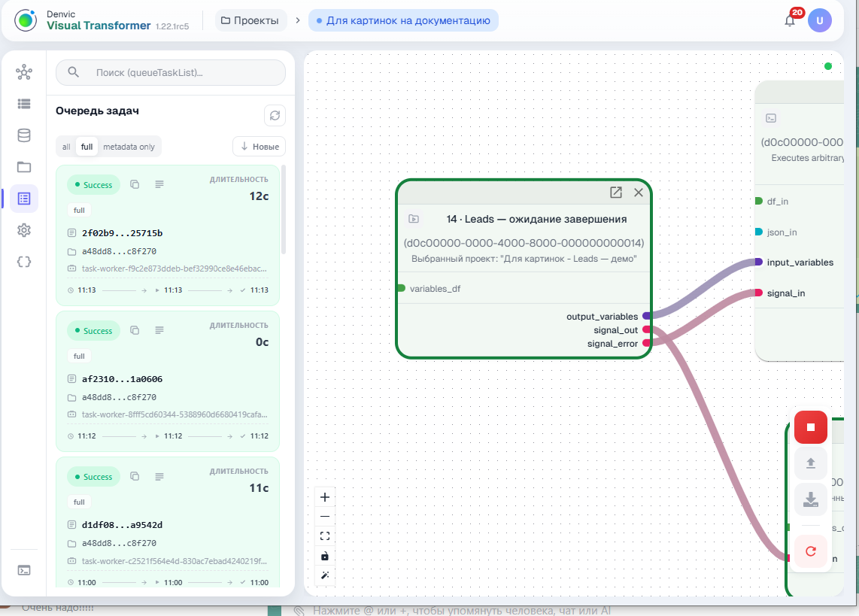Image resolution: width=859 pixels, height=616 pixels.
Task: Open the list view icon in the sidebar
Action: click(x=24, y=104)
